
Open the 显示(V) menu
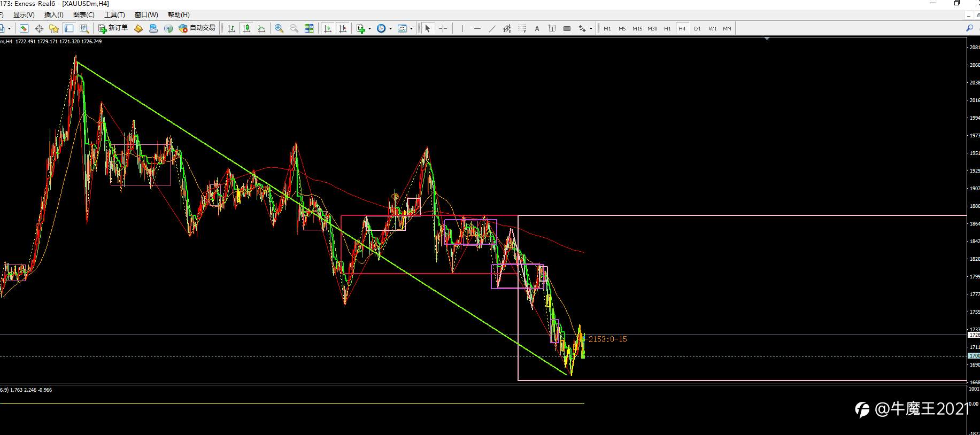pos(24,15)
